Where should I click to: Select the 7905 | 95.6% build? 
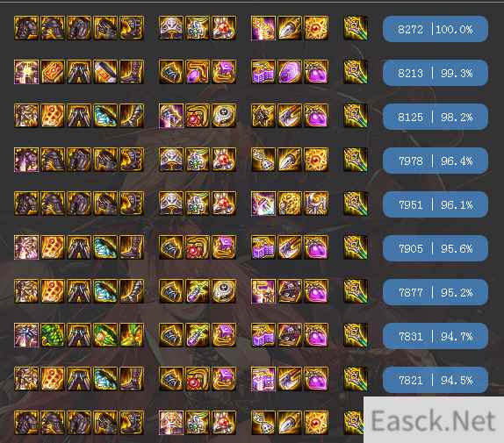[436, 248]
